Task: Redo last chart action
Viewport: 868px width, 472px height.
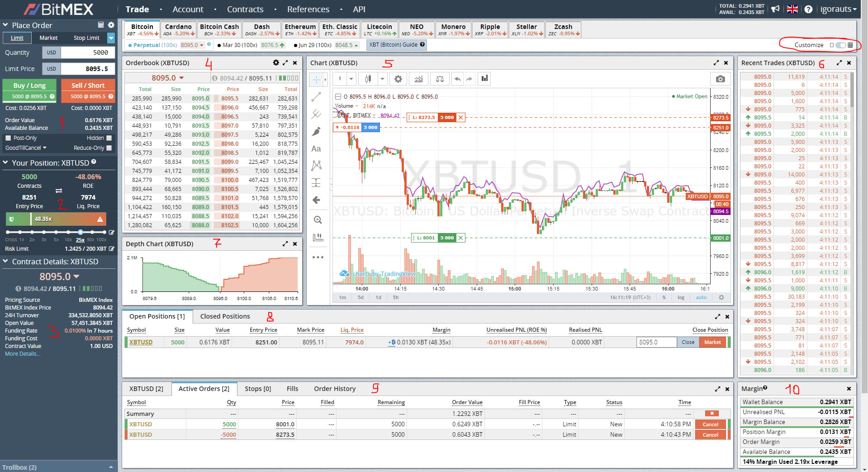Action: tap(469, 79)
